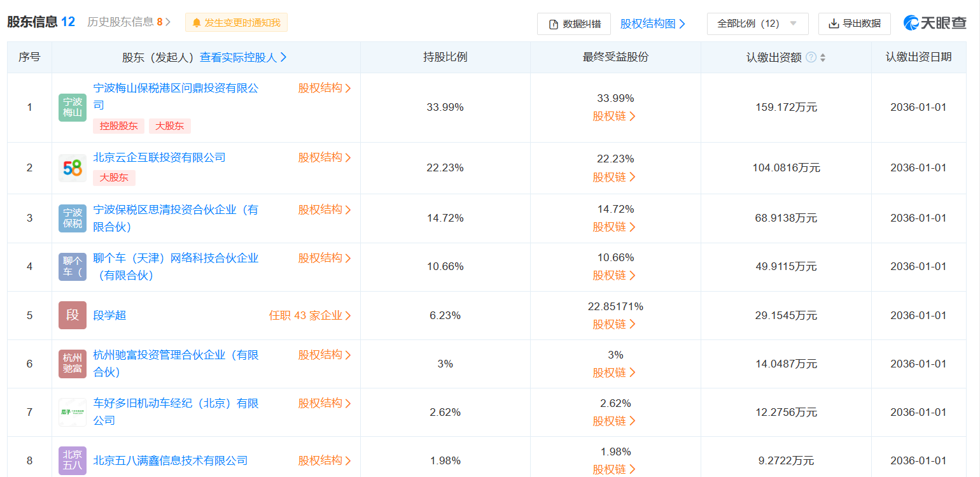Open 聊个车（天津）网络科技合伙企业 link
The height and width of the screenshot is (477, 980).
point(176,267)
